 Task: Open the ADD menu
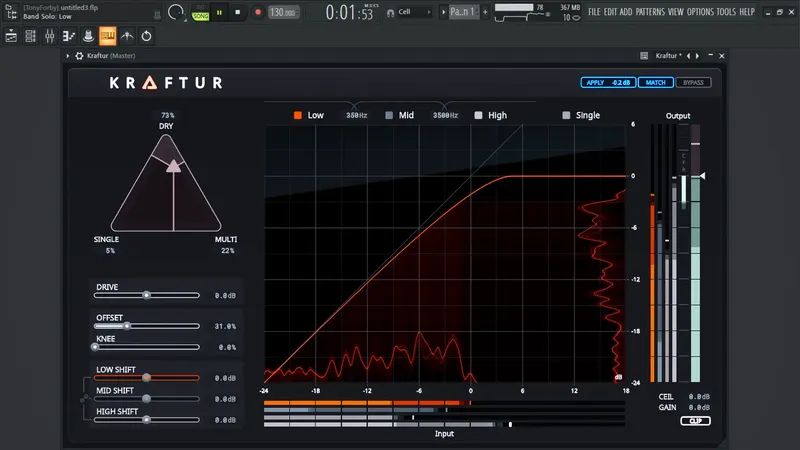coord(626,12)
